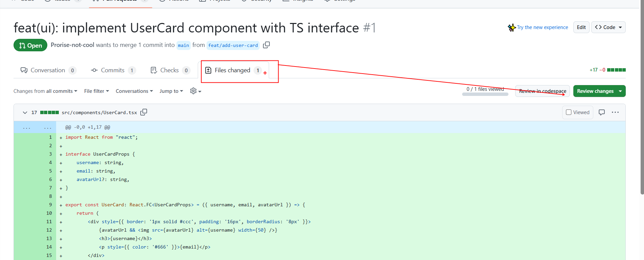Viewport: 644px width, 260px height.
Task: Copy the UserCard.tsx file path
Action: 144,112
